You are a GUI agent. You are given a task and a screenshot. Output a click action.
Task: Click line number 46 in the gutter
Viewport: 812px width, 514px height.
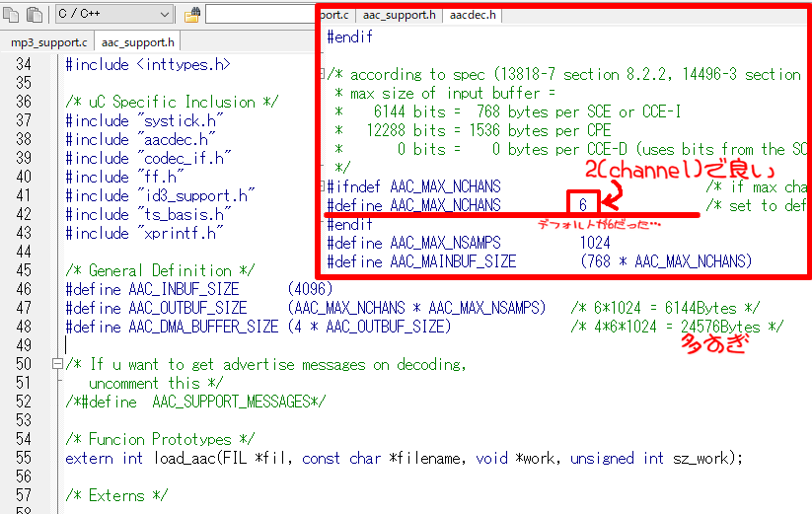pyautogui.click(x=24, y=289)
